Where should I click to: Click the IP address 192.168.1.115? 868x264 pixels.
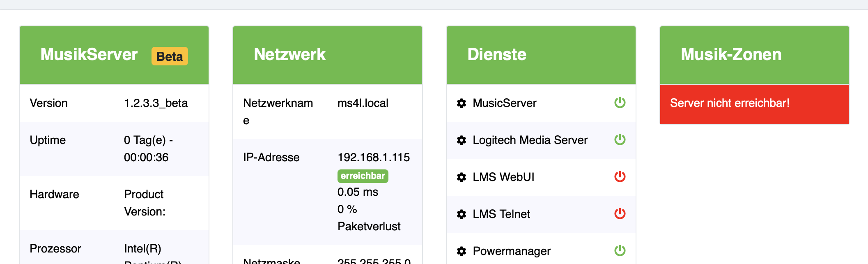(x=373, y=157)
